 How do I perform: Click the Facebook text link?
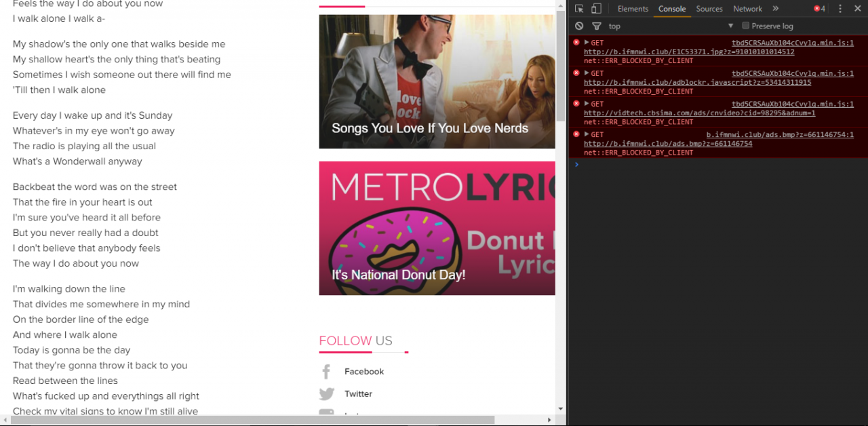(x=364, y=372)
